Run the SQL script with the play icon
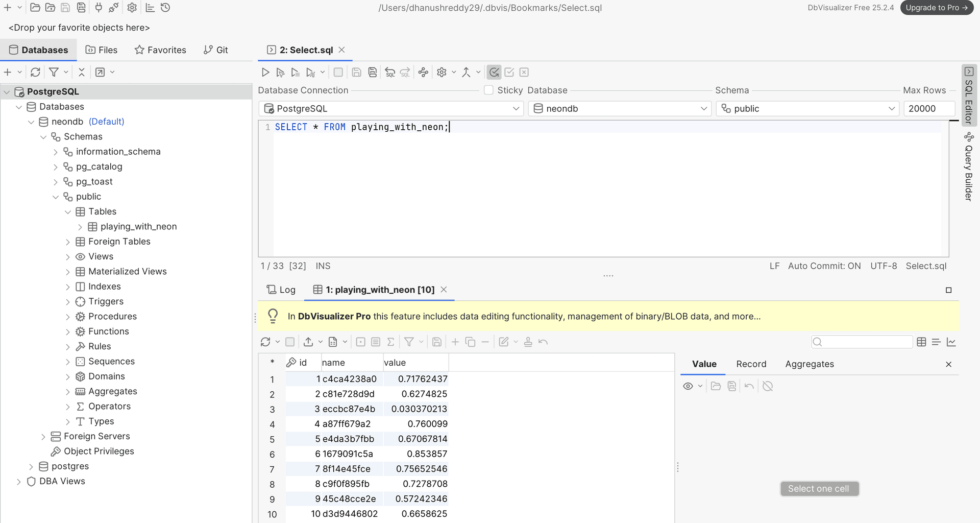The width and height of the screenshot is (980, 523). coord(265,72)
